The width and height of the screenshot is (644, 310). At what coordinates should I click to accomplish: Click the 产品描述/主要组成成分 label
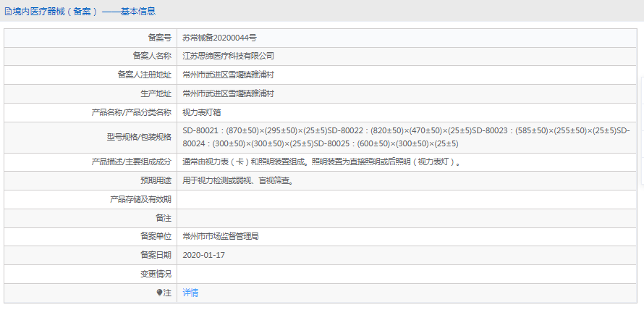(x=131, y=162)
